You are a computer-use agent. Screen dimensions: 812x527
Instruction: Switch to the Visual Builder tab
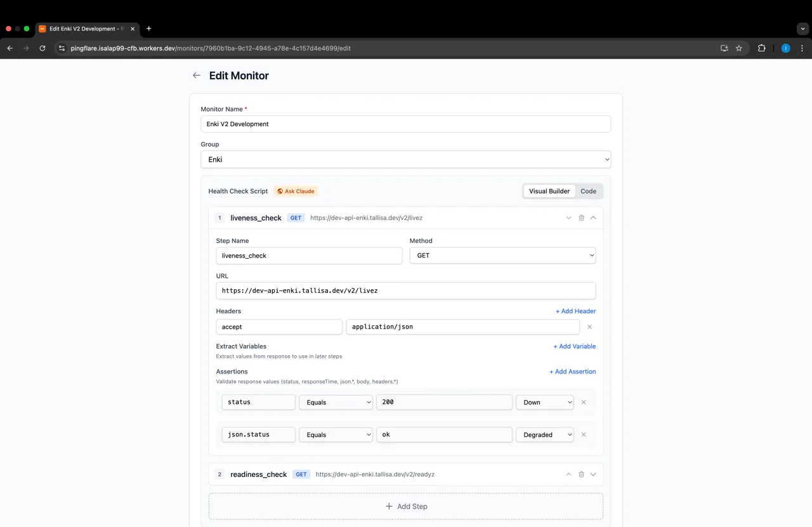click(549, 191)
